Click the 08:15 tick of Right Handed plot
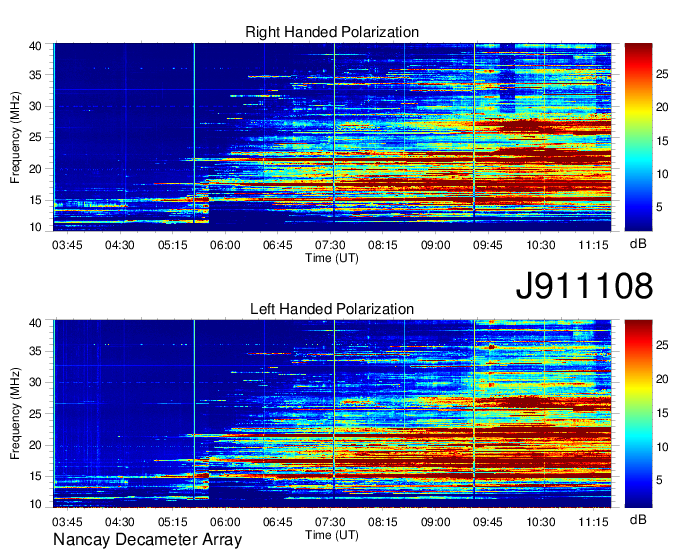 pyautogui.click(x=383, y=245)
